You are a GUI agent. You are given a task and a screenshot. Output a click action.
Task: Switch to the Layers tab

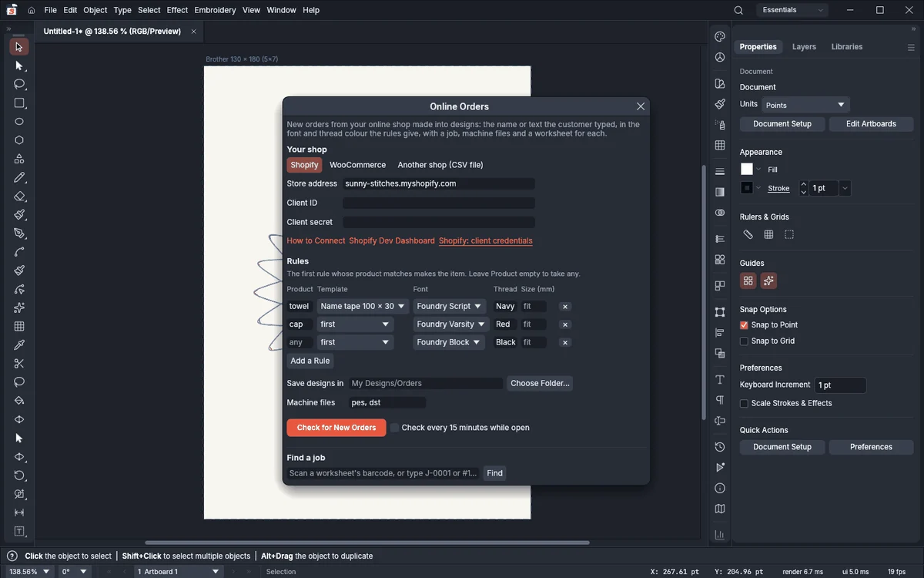coord(804,47)
